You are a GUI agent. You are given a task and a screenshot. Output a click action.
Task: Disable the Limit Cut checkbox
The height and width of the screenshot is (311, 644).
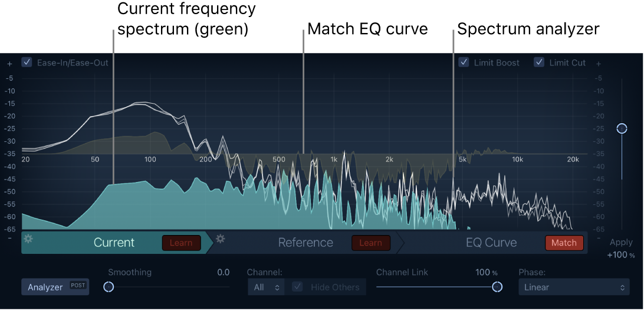(539, 62)
